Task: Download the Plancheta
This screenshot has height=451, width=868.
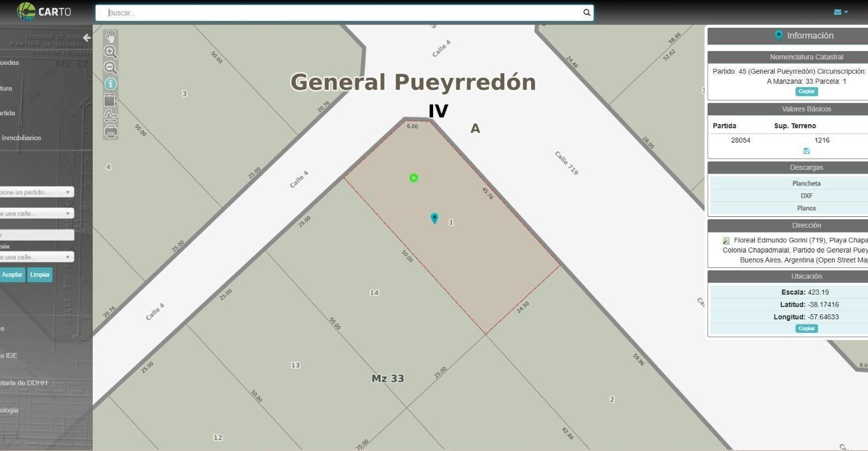Action: coord(806,184)
